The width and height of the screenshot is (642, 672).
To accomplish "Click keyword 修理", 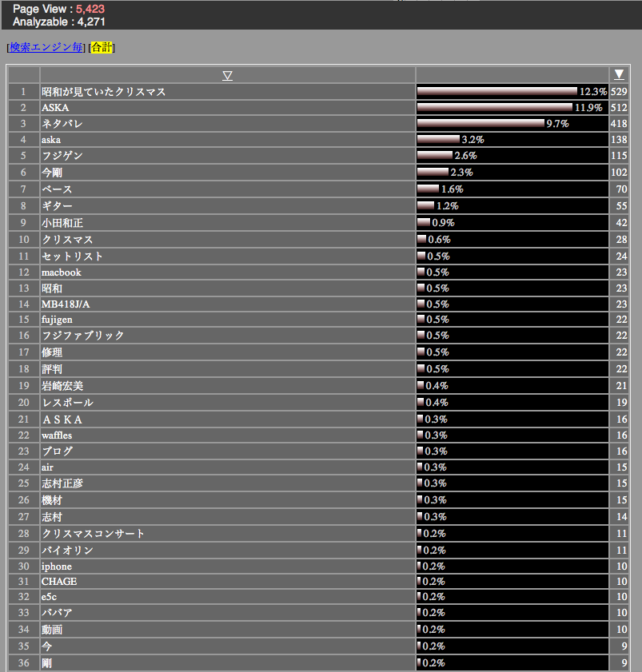I will point(52,352).
